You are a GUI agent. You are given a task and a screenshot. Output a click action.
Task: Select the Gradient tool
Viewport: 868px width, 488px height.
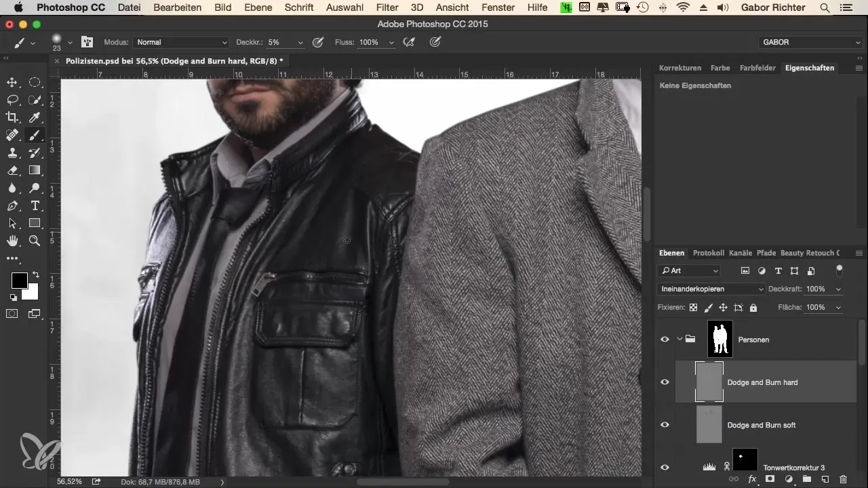tap(35, 171)
